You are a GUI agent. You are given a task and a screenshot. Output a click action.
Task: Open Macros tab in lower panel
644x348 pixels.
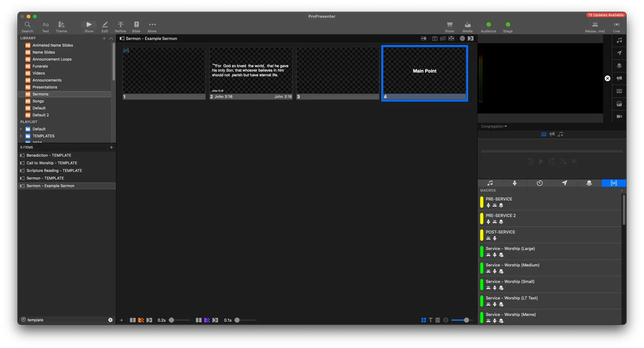tap(614, 183)
